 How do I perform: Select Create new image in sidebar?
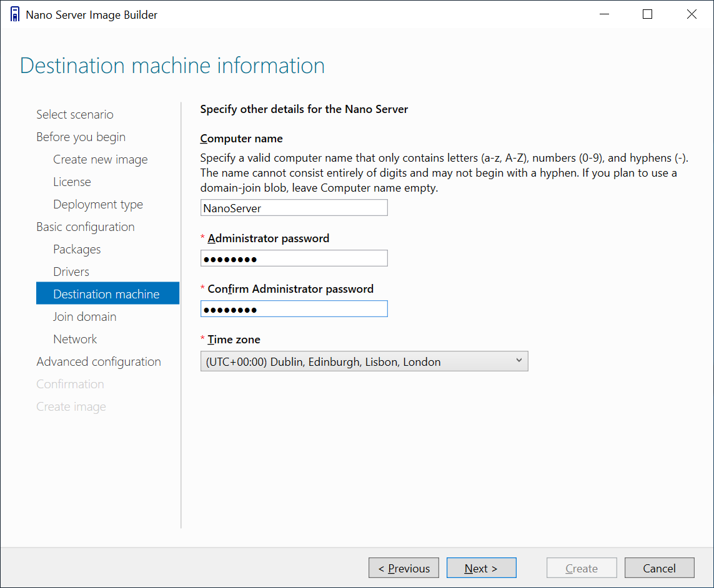[x=100, y=159]
